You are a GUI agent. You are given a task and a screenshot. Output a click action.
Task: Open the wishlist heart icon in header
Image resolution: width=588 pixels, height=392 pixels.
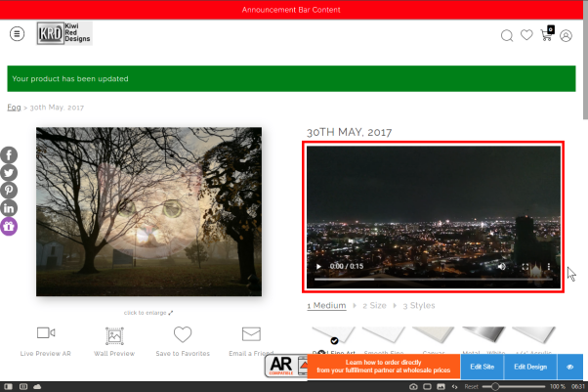tap(526, 35)
